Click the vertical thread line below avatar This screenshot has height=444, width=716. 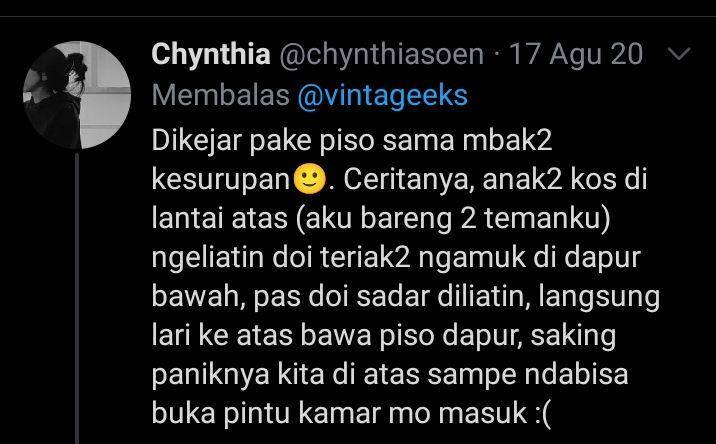pos(77,298)
